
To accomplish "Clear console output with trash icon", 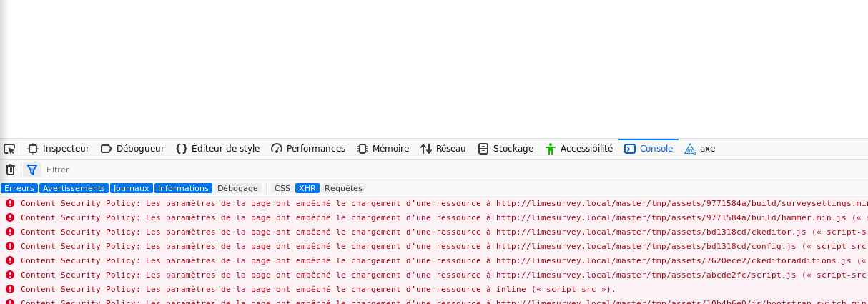I will [10, 170].
